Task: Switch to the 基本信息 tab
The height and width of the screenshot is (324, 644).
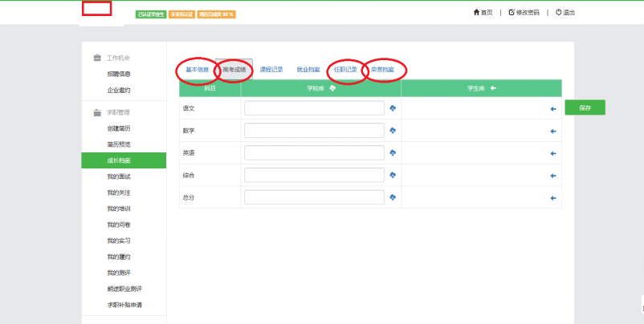Action: [198, 70]
